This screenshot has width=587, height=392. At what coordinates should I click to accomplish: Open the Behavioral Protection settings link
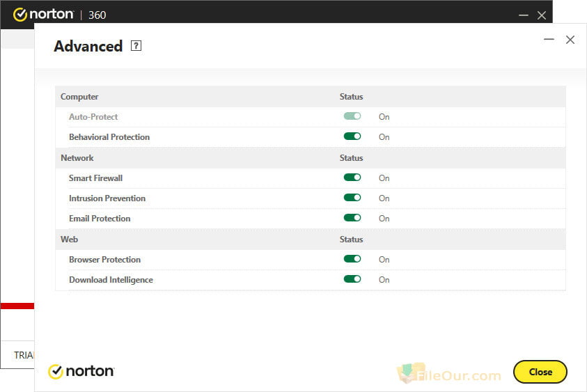[109, 137]
